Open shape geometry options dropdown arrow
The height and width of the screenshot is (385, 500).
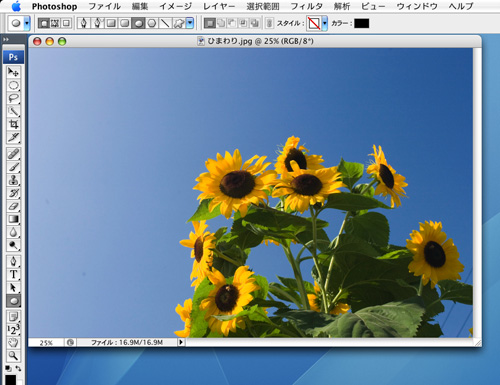190,23
